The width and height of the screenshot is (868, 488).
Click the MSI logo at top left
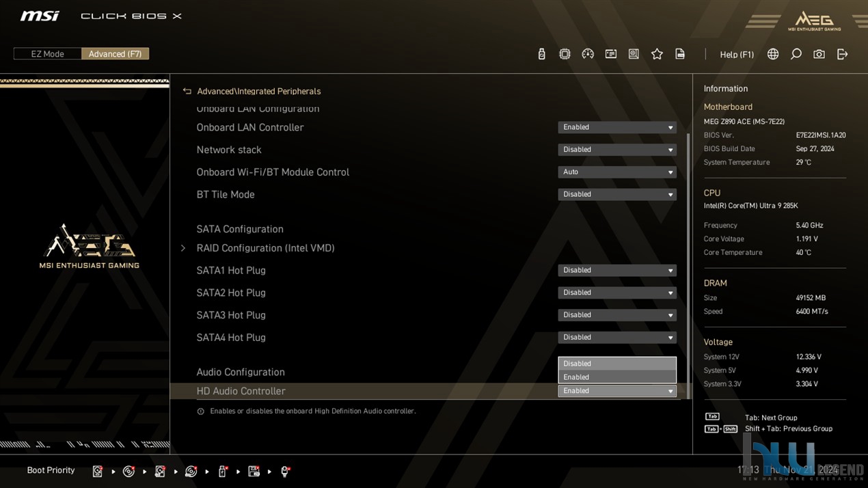40,16
